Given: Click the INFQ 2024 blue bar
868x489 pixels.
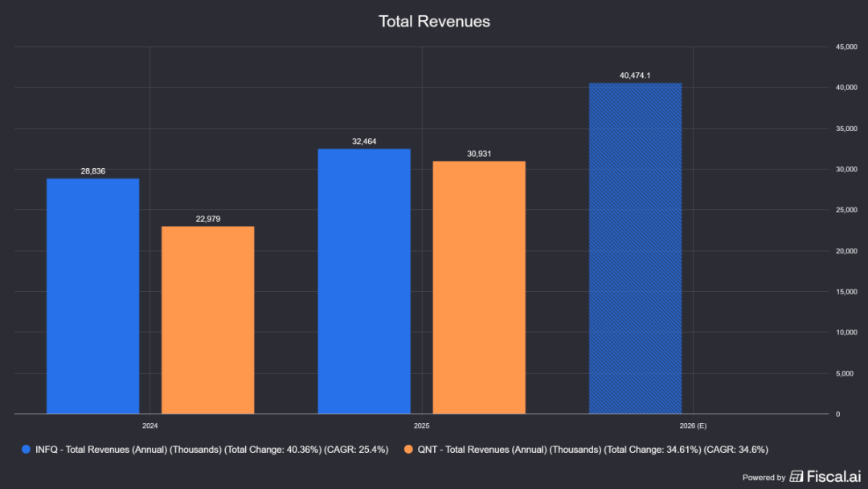Looking at the screenshot, I should (93, 296).
